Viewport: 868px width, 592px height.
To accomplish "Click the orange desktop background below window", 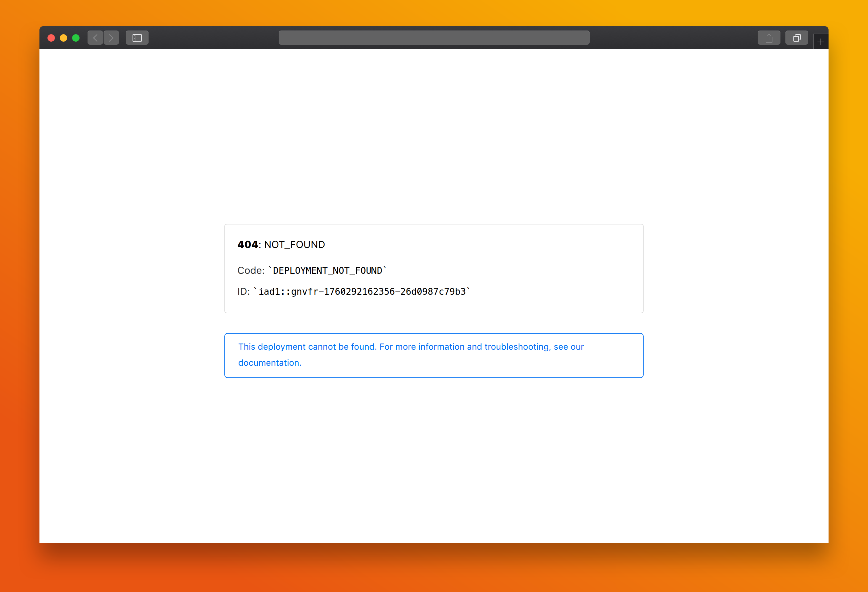I will click(433, 571).
